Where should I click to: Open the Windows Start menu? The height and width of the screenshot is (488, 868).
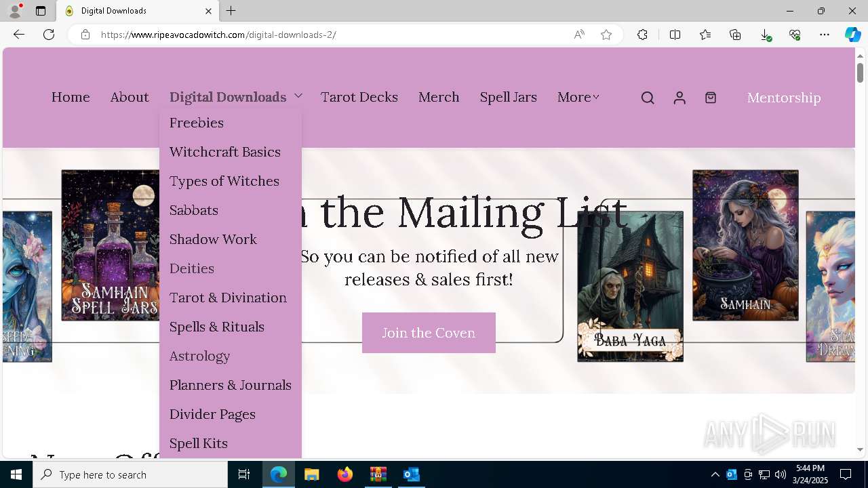point(16,474)
